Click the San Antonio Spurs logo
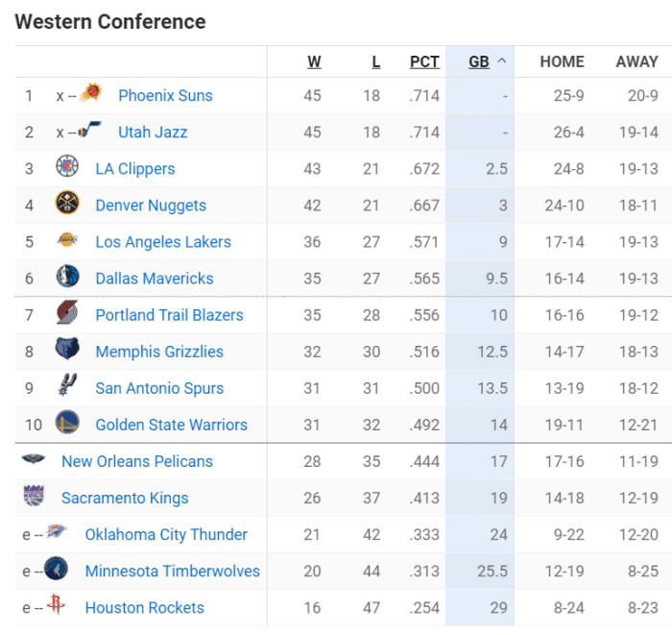The height and width of the screenshot is (635, 672). coord(67,386)
